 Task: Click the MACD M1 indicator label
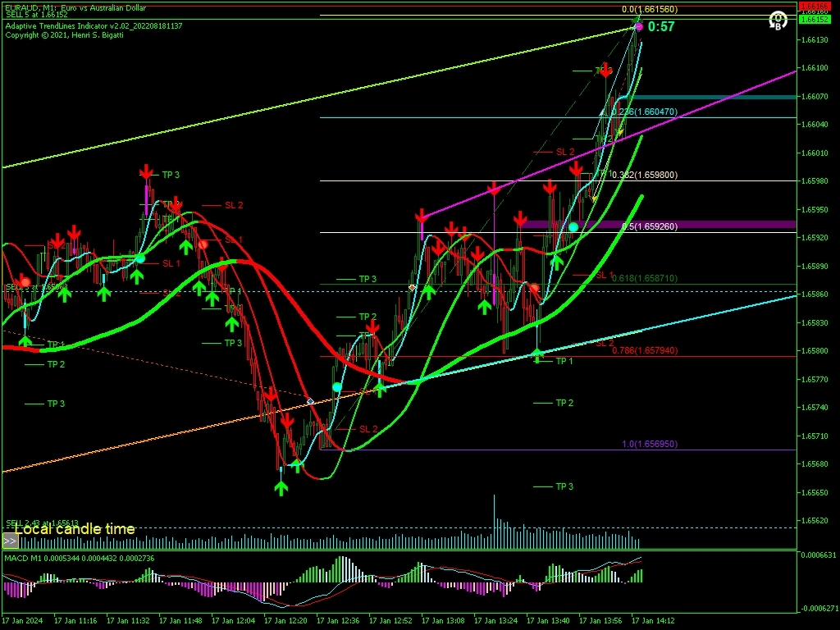click(x=22, y=558)
